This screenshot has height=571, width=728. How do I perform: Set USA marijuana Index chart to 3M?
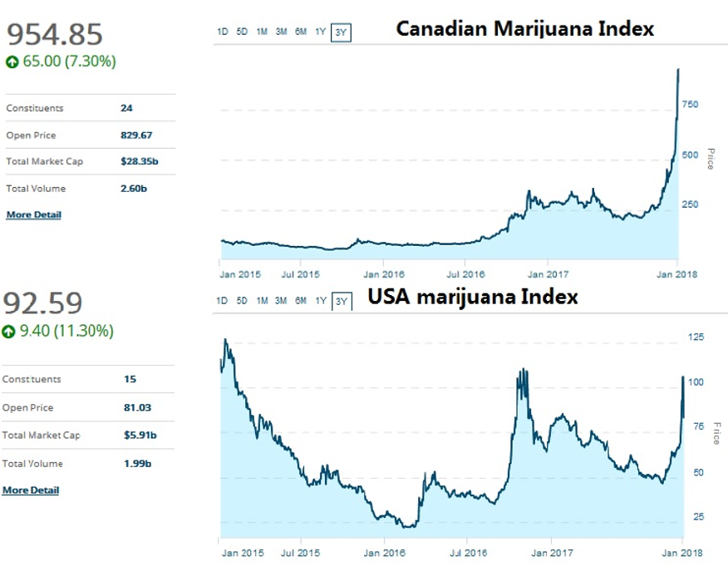(x=281, y=301)
